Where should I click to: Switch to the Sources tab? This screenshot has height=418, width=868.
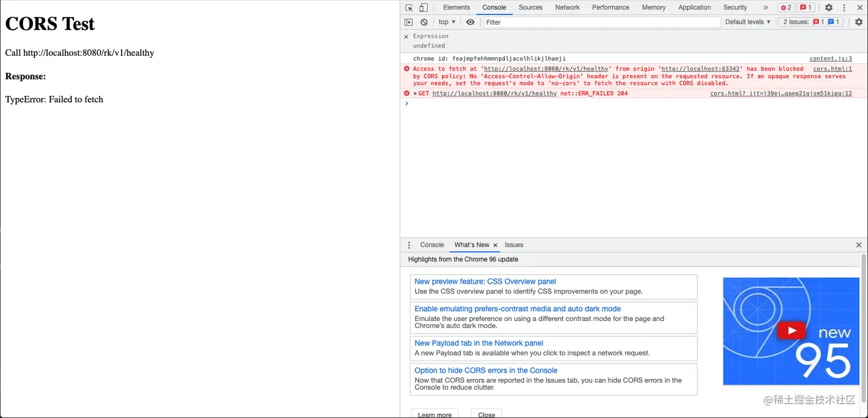[530, 7]
